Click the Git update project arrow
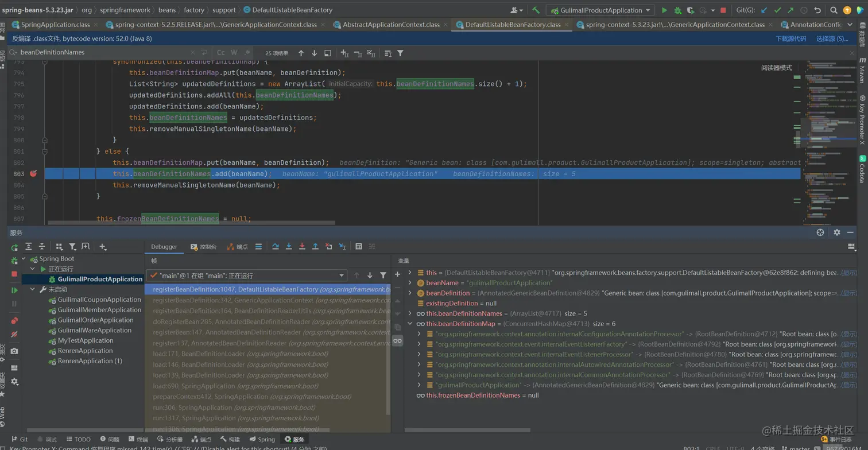Image resolution: width=868 pixels, height=450 pixels. [764, 10]
